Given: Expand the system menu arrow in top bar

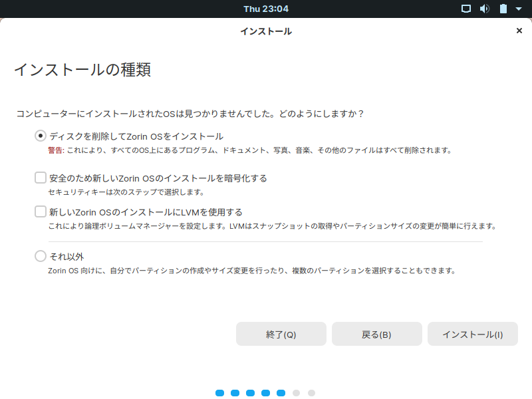Looking at the screenshot, I should click(519, 9).
